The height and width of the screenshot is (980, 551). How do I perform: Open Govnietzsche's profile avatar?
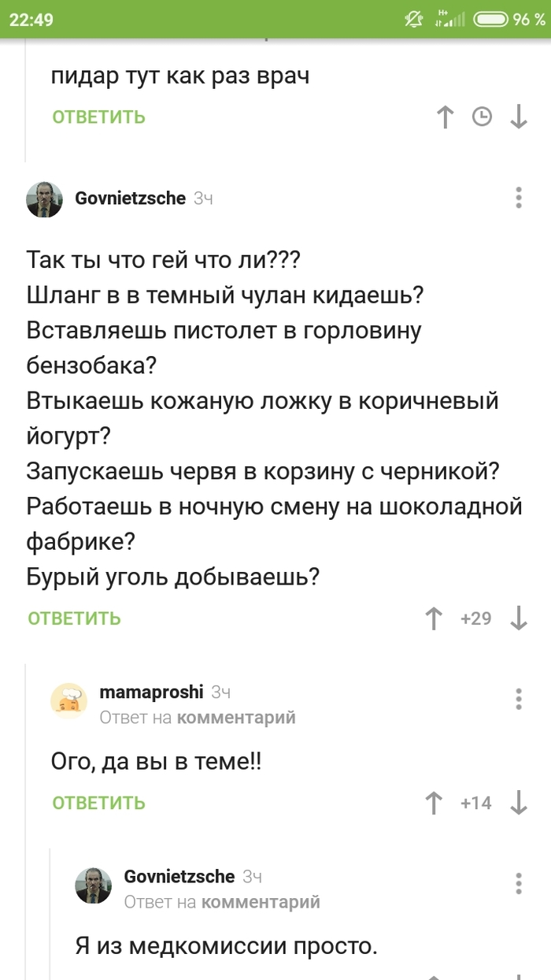pos(45,199)
